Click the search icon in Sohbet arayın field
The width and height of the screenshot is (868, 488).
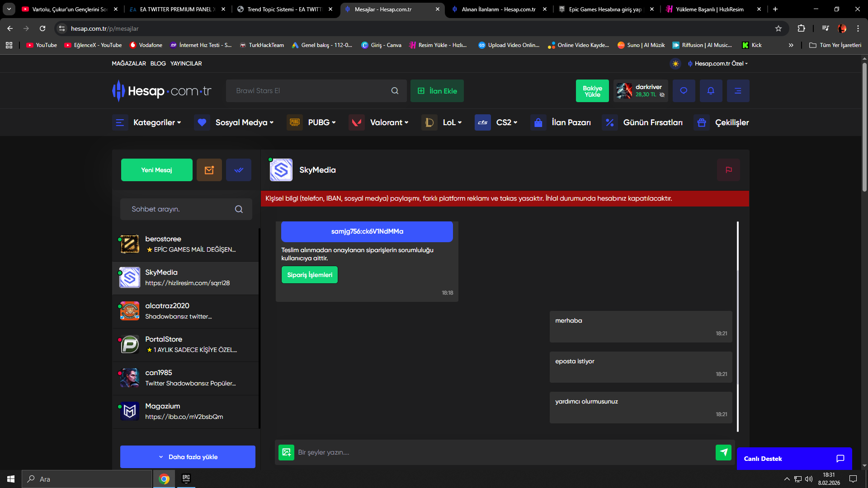pyautogui.click(x=239, y=209)
